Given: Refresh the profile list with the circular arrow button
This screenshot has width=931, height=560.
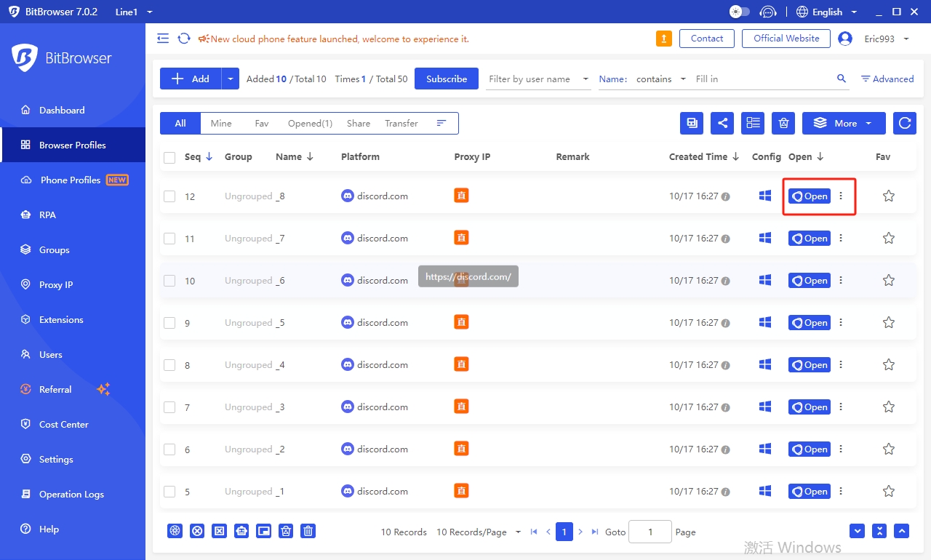Looking at the screenshot, I should [905, 124].
